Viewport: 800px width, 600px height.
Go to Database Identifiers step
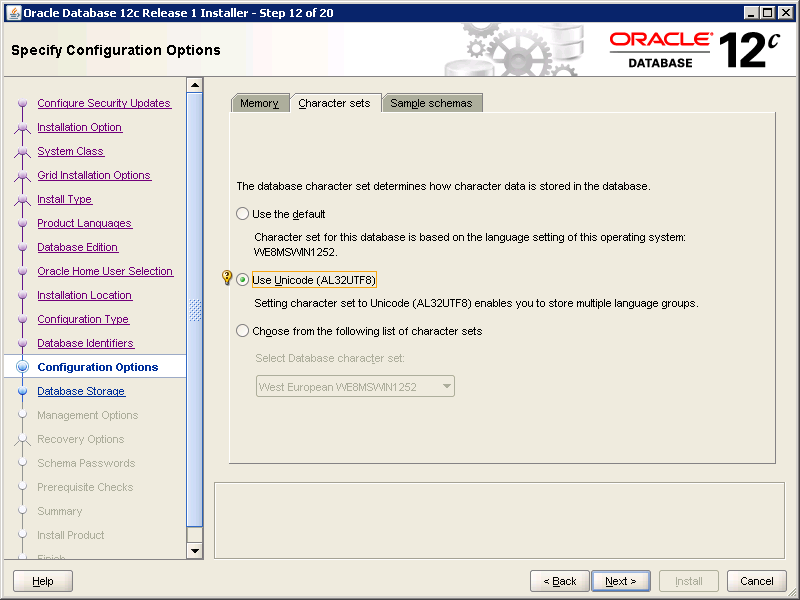pyautogui.click(x=86, y=343)
